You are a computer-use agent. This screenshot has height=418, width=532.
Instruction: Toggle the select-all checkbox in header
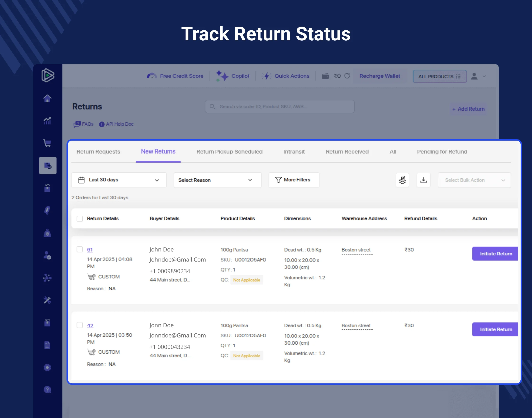(80, 218)
